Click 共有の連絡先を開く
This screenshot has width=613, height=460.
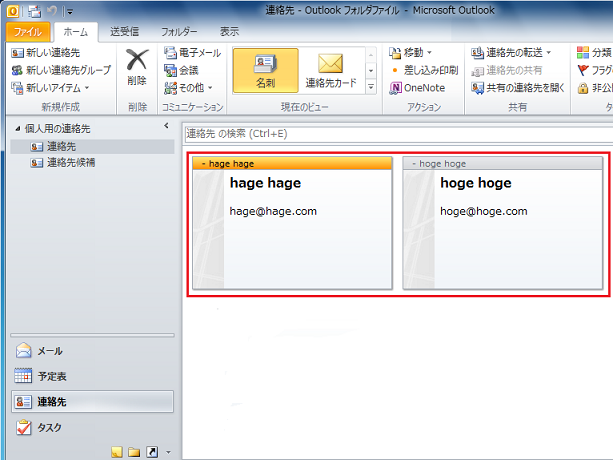[518, 88]
